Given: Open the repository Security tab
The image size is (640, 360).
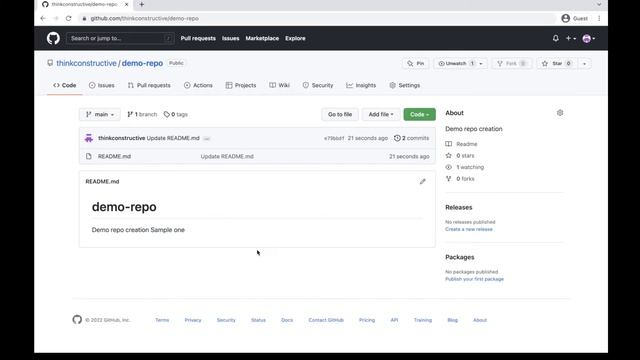Looking at the screenshot, I should pos(318,85).
